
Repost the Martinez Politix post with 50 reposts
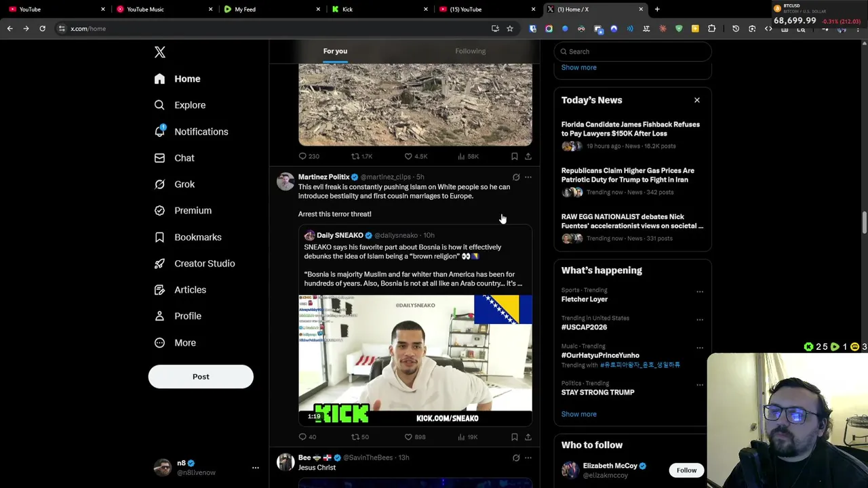point(360,437)
